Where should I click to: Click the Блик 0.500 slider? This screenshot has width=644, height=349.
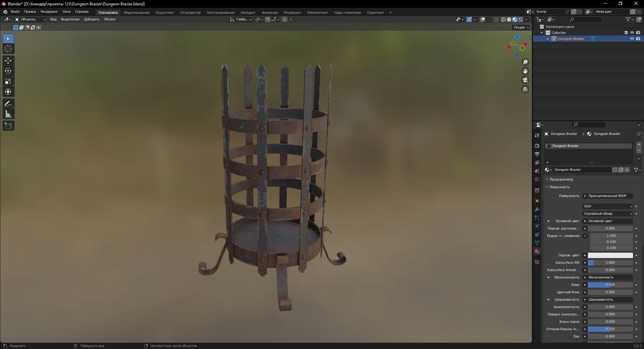pyautogui.click(x=610, y=285)
